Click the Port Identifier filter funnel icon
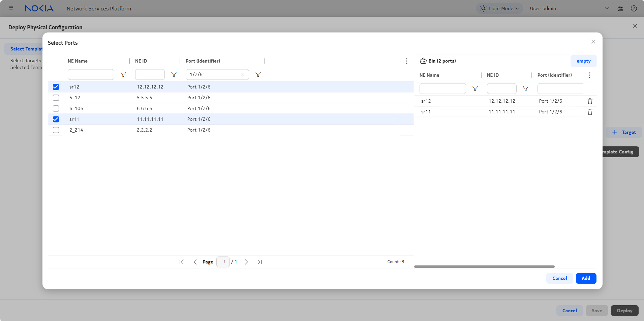The height and width of the screenshot is (321, 644). coord(258,74)
